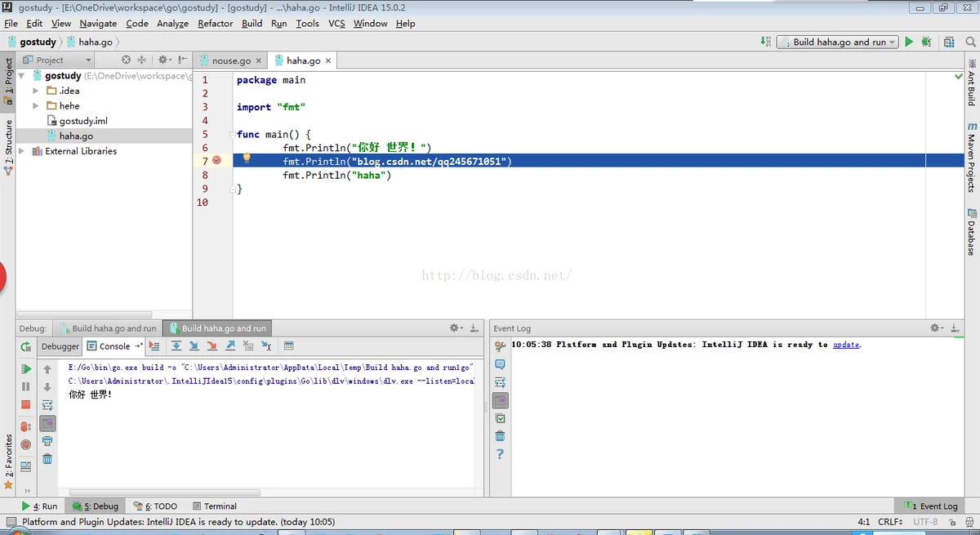Collapse the gostudy root node

point(22,75)
